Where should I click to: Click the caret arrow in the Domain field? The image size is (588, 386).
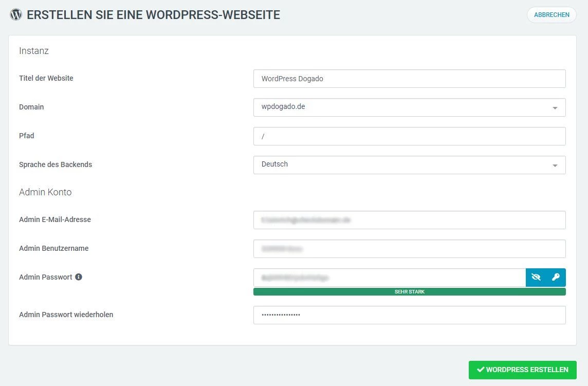point(555,108)
